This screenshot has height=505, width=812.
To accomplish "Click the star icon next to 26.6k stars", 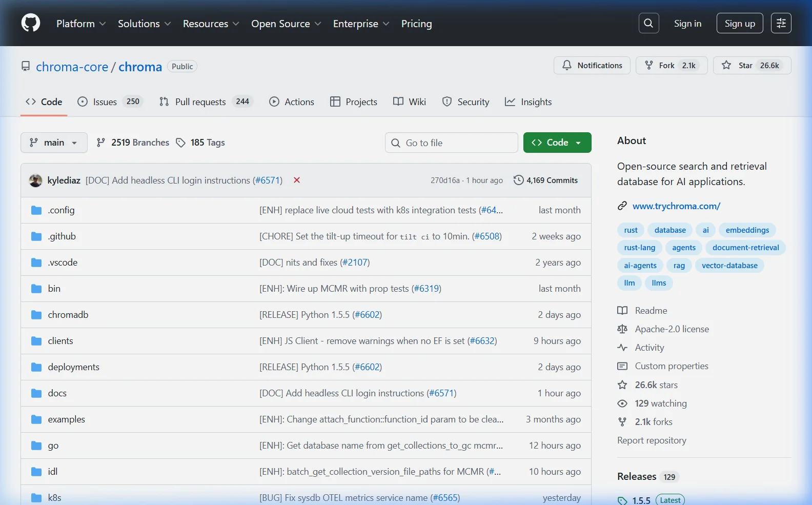I will pos(622,385).
